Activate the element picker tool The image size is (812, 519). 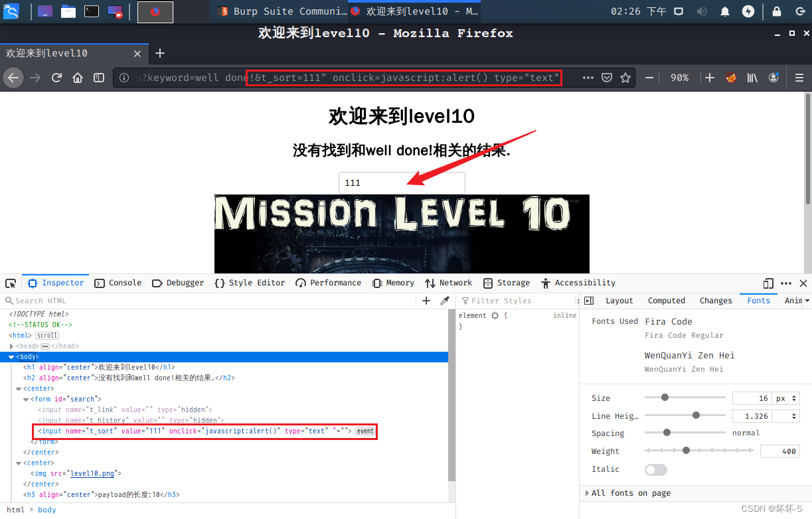[x=11, y=283]
